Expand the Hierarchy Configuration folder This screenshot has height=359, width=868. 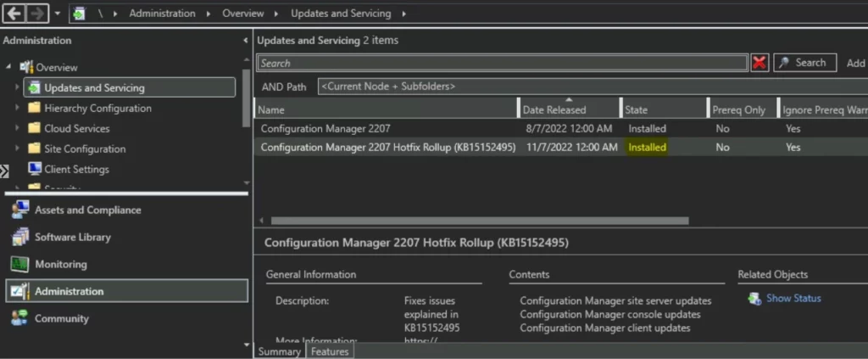click(x=17, y=108)
